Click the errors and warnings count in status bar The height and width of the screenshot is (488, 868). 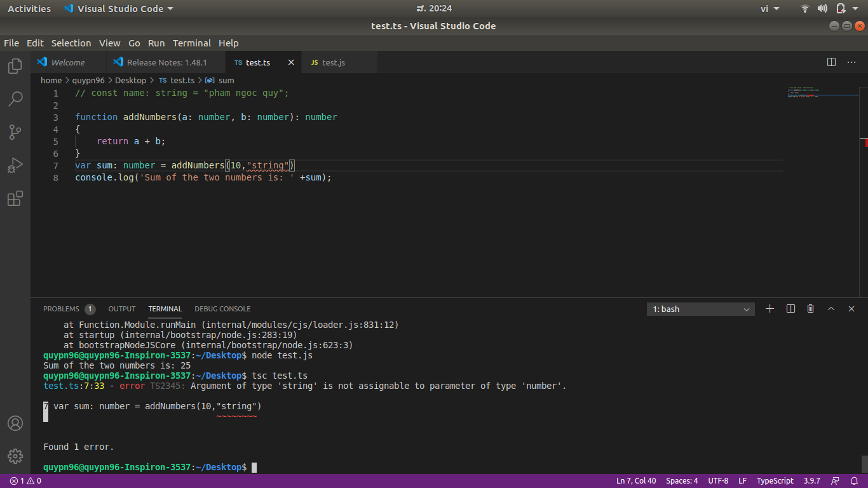tap(25, 481)
